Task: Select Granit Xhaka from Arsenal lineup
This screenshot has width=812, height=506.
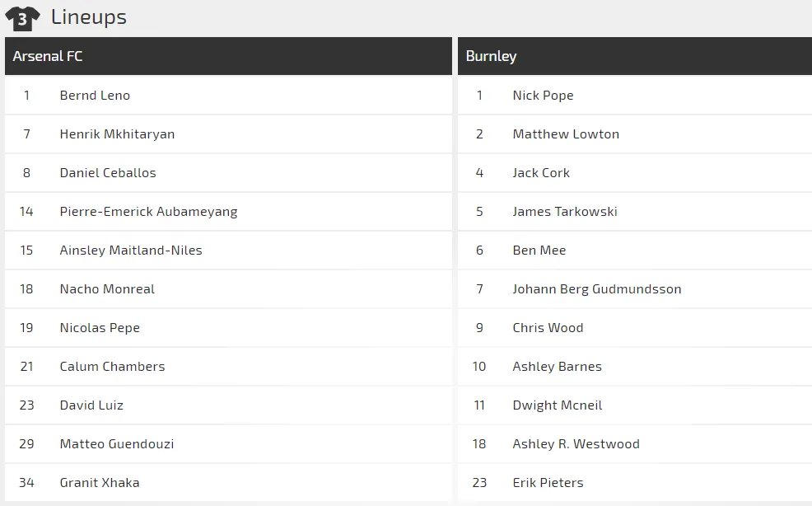Action: [100, 483]
